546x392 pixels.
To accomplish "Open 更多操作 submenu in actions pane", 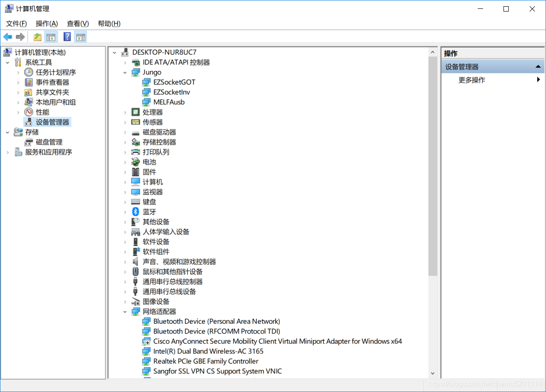I will [493, 80].
